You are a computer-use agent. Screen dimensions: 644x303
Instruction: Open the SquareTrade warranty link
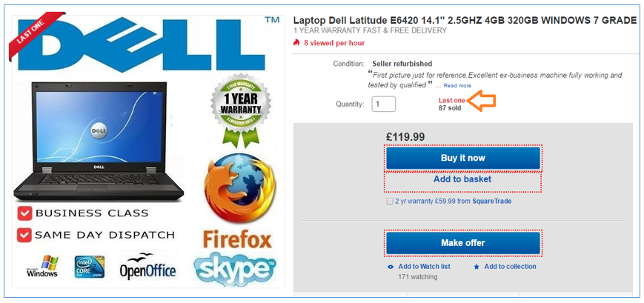coord(488,202)
